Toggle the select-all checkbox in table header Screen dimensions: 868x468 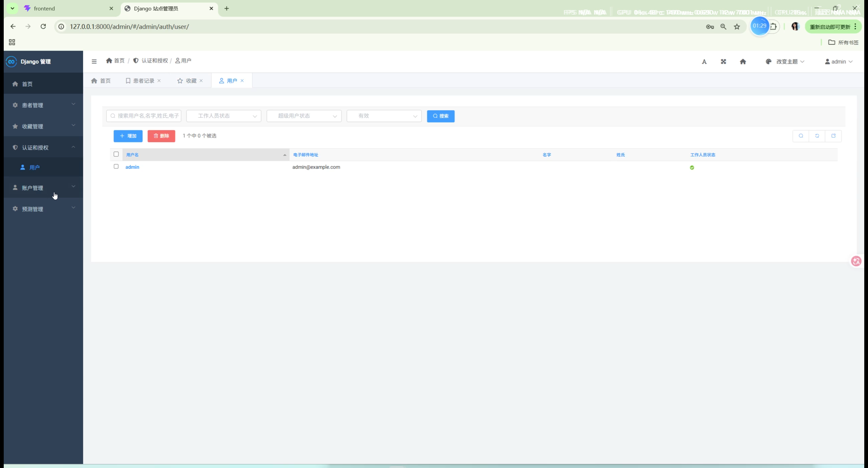click(116, 154)
